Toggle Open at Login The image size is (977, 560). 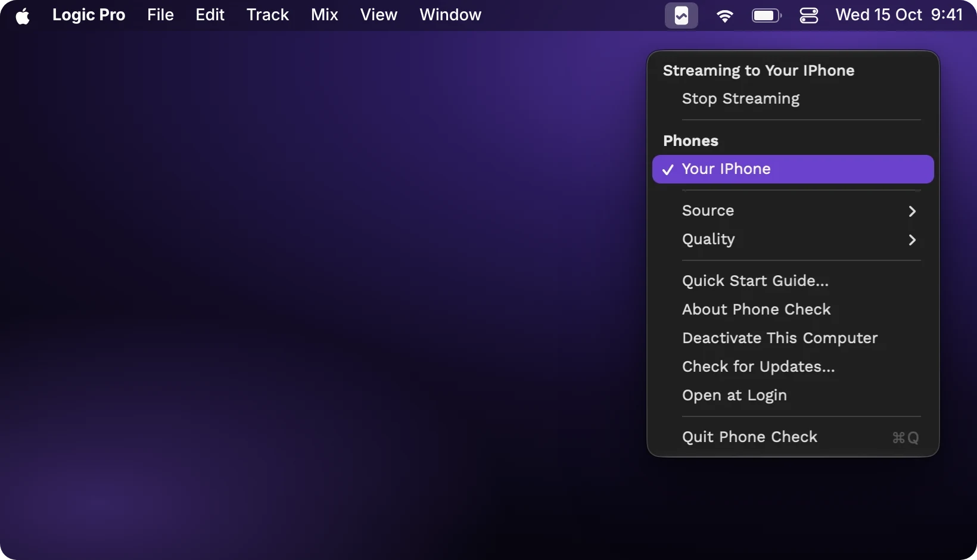pyautogui.click(x=793, y=396)
